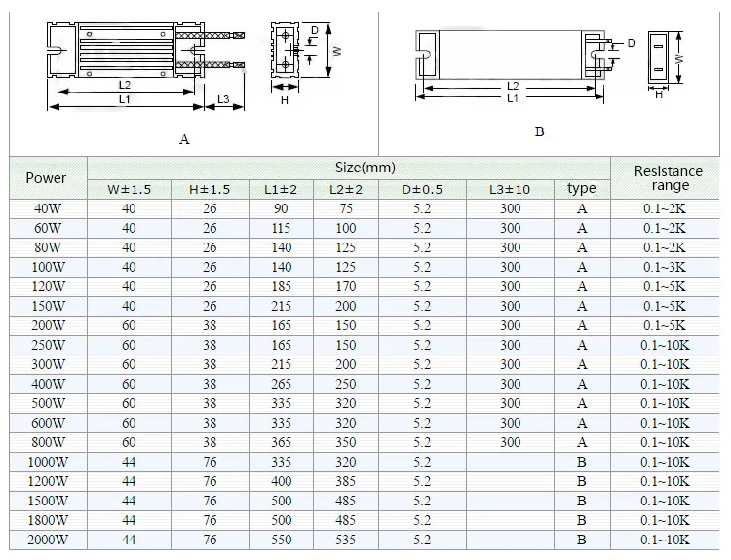Click L2 value '250' in 400W row

[346, 385]
